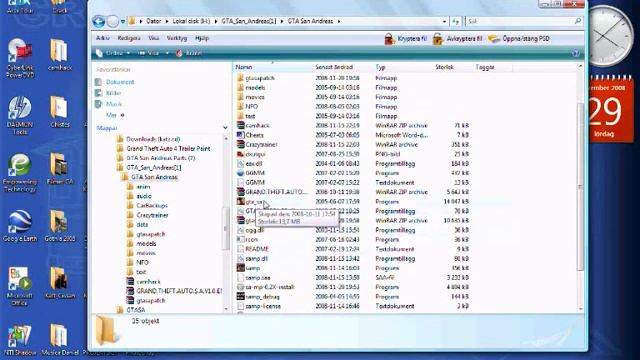Viewport: 640px width, 360px height.
Task: Click the Öppna/stäng PSD icon
Action: coord(494,39)
